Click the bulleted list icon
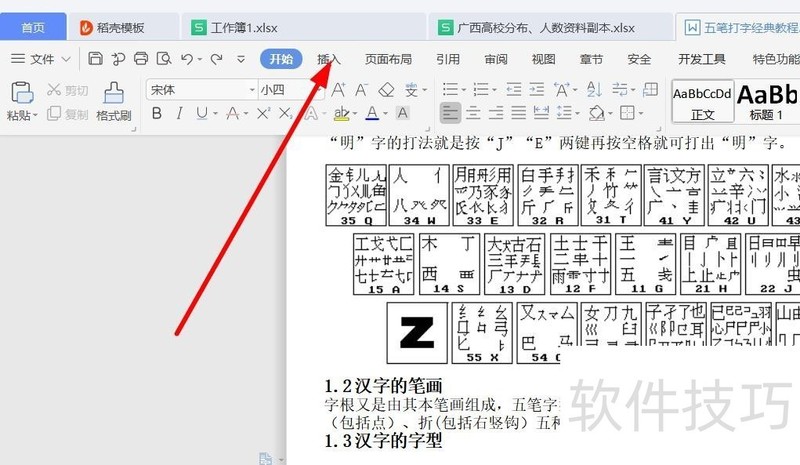Image resolution: width=800 pixels, height=465 pixels. coord(450,90)
